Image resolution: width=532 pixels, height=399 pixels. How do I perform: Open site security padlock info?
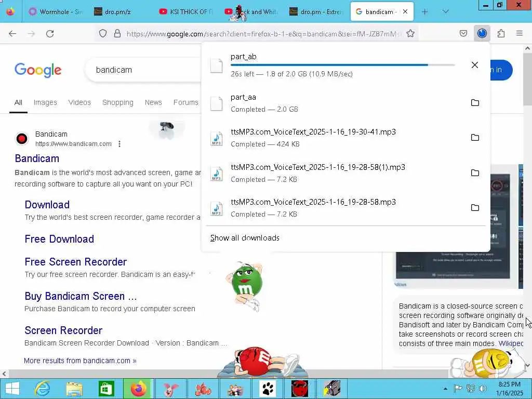(117, 34)
